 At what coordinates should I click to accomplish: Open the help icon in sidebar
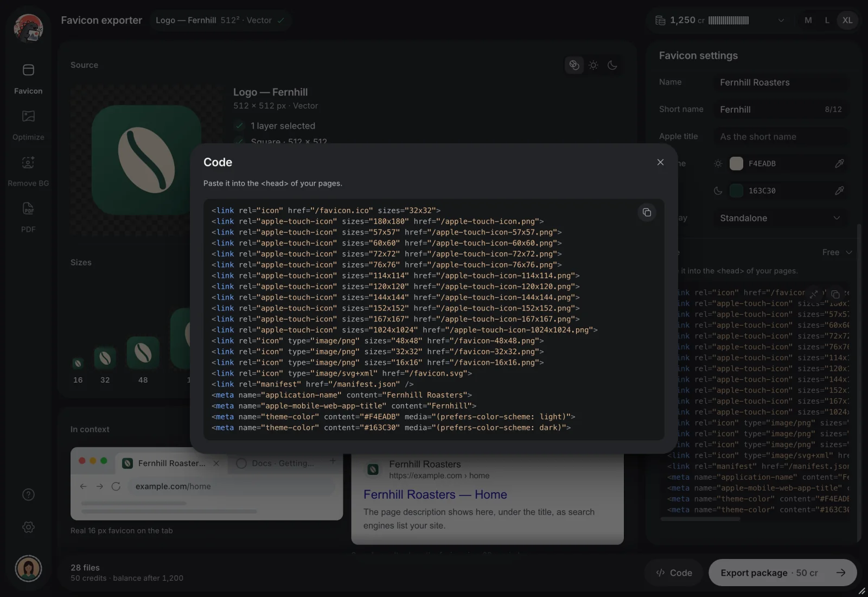point(28,494)
